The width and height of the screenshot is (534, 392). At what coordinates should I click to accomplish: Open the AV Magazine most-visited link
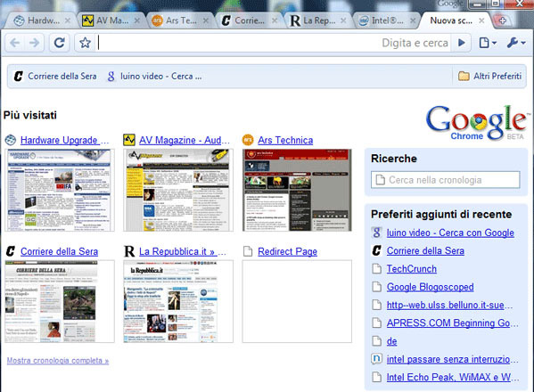tap(185, 140)
